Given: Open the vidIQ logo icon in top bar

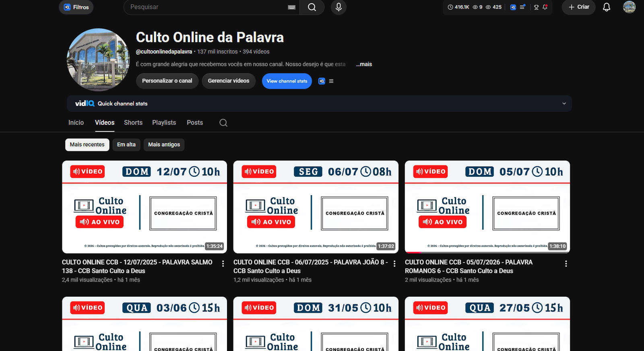Looking at the screenshot, I should (513, 7).
